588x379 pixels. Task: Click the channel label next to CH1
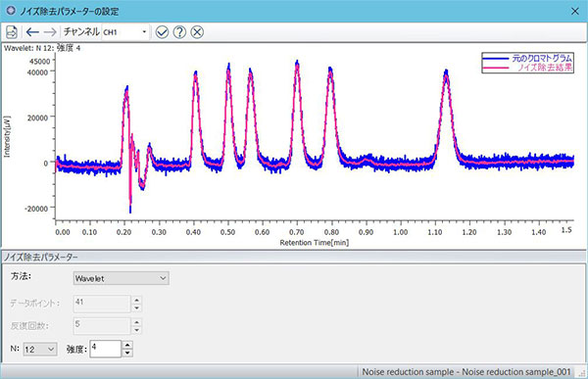81,31
